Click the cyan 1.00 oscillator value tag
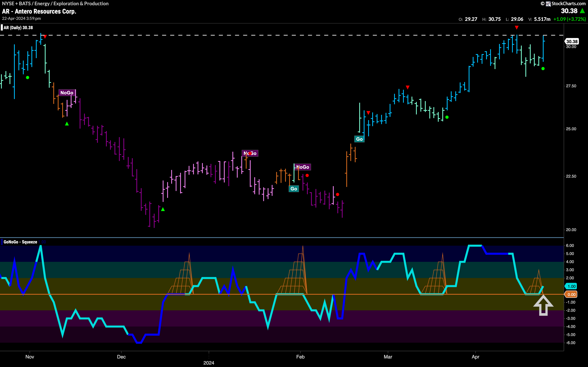The width and height of the screenshot is (588, 367). tap(571, 286)
